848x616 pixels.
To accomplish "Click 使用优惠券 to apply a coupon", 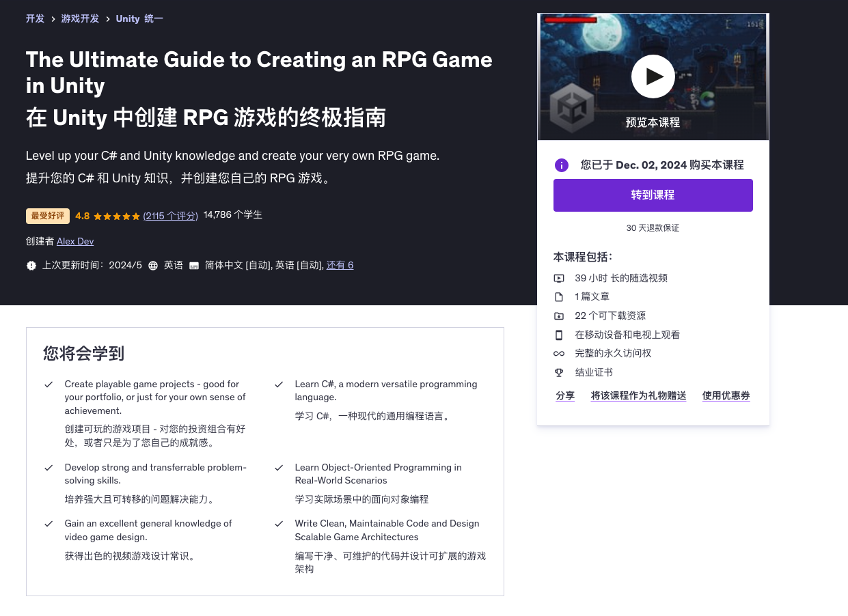I will tap(726, 395).
